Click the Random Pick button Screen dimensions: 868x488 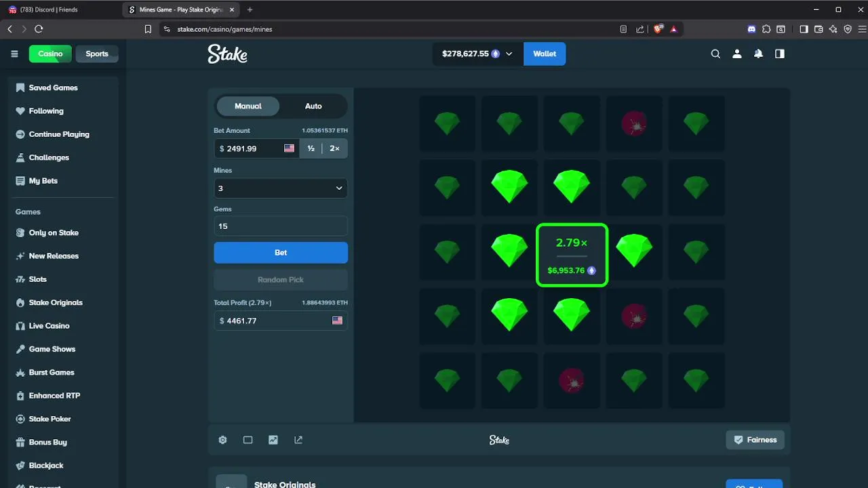[x=281, y=280]
